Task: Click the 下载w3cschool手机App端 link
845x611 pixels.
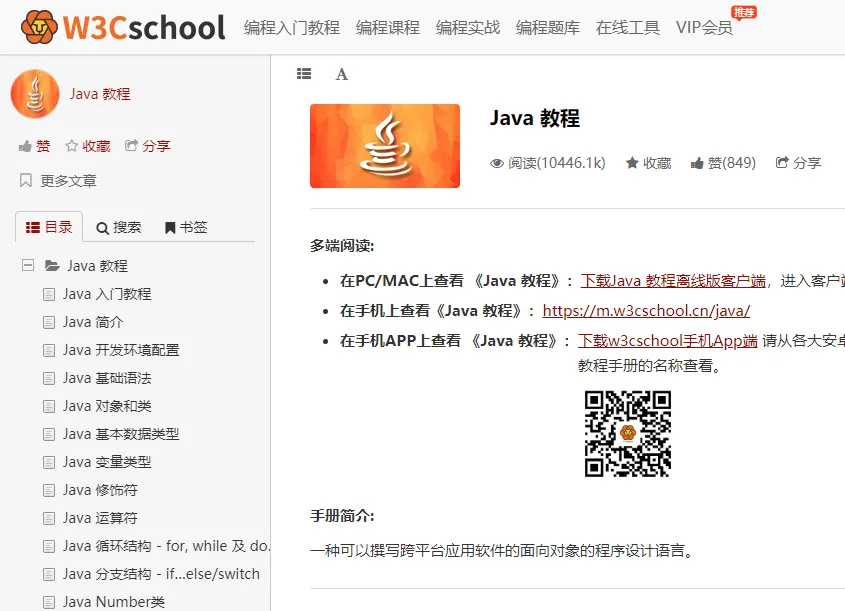Action: [668, 341]
